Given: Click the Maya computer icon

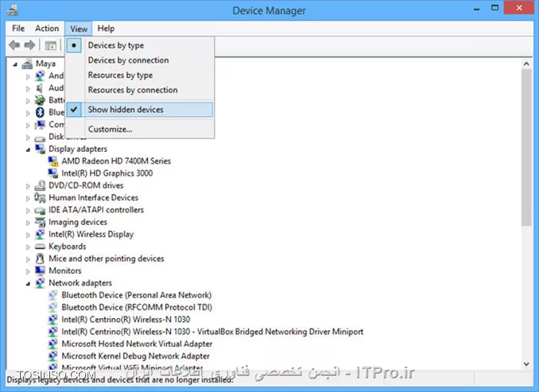Looking at the screenshot, I should 27,64.
